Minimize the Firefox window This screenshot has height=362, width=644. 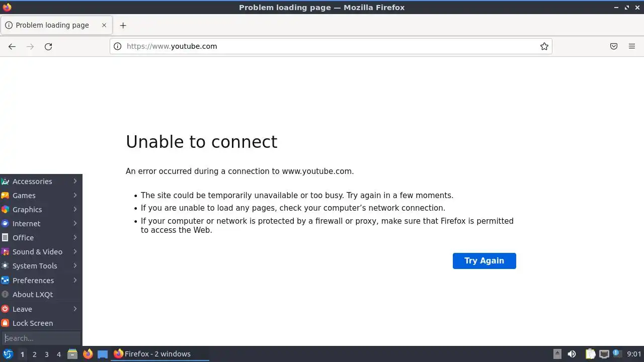[617, 7]
